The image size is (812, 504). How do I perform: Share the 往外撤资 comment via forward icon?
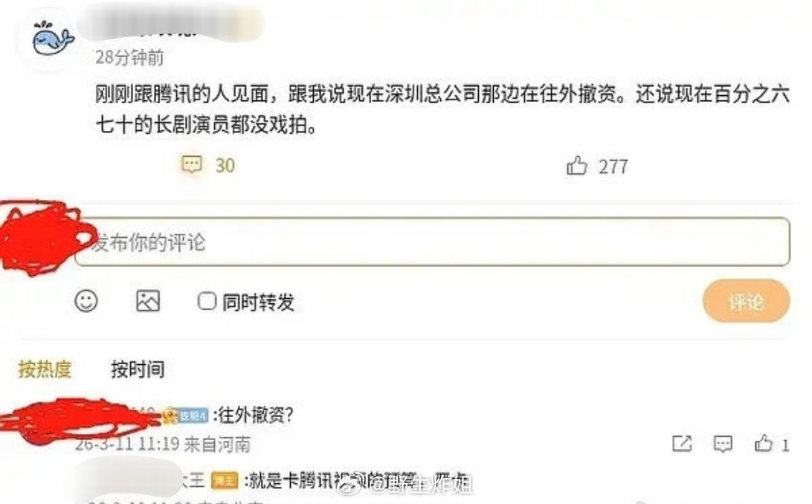tap(681, 444)
